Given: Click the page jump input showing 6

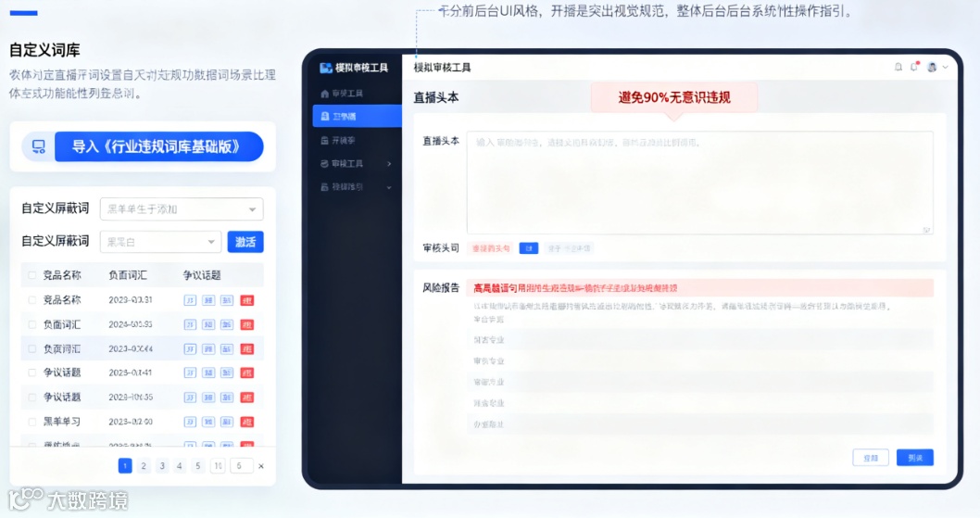Looking at the screenshot, I should pyautogui.click(x=241, y=466).
